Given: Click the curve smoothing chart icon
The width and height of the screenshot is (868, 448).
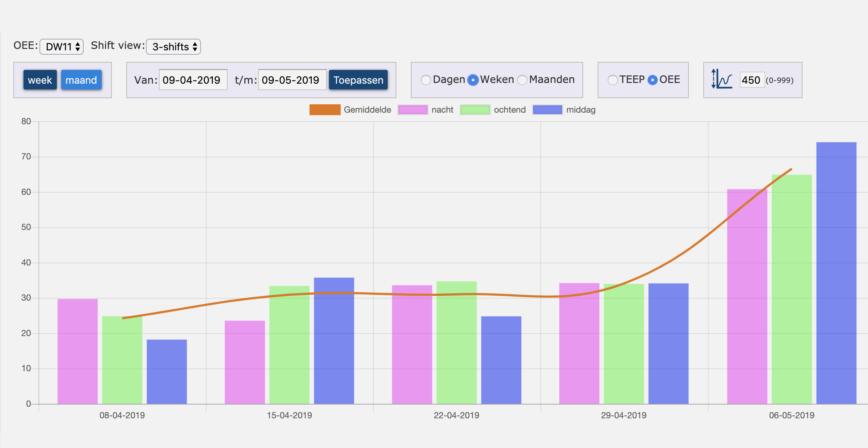Looking at the screenshot, I should tap(722, 79).
